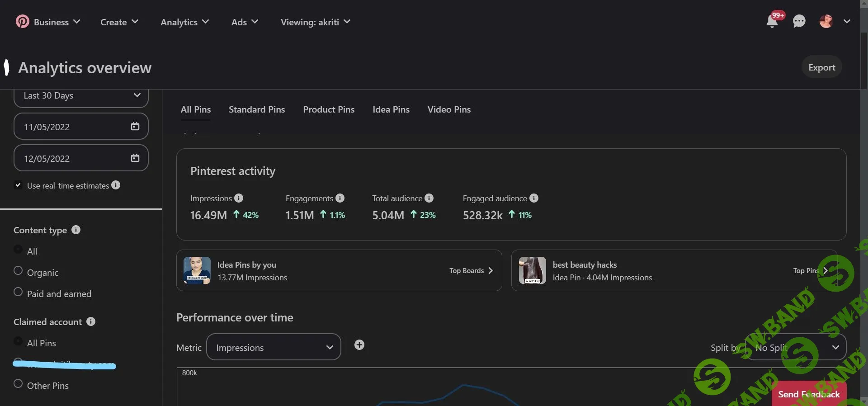Open the Analytics menu
Viewport: 868px width, 406px height.
coord(184,22)
